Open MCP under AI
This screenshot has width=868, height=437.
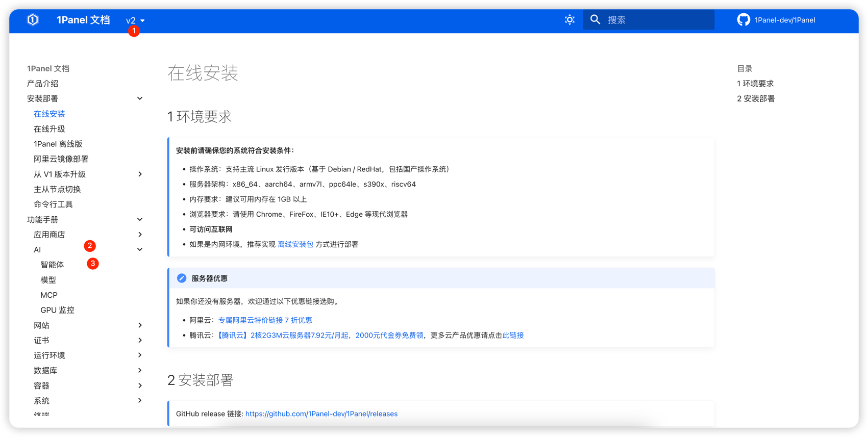point(49,295)
